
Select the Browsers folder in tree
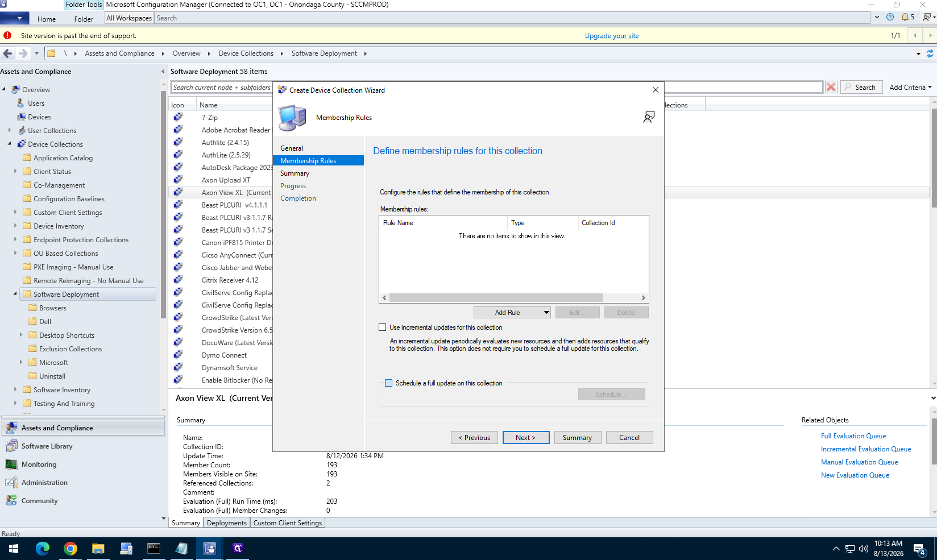(x=53, y=308)
